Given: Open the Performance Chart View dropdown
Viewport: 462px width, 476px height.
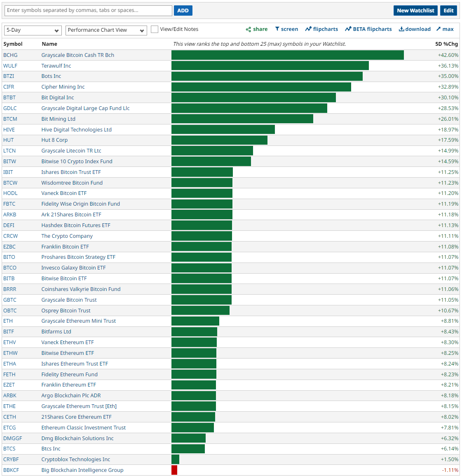Looking at the screenshot, I should tap(106, 30).
